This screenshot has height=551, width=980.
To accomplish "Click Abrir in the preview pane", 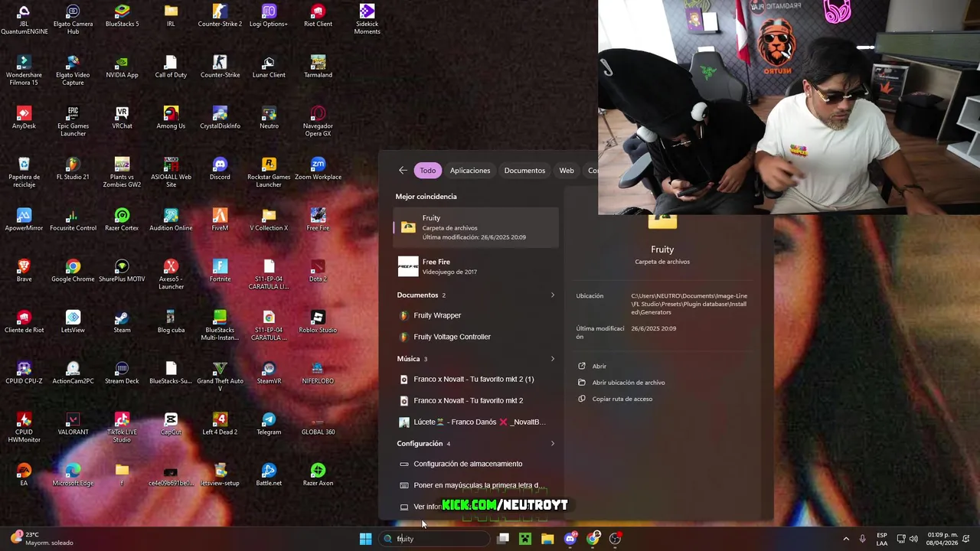I will (x=599, y=366).
